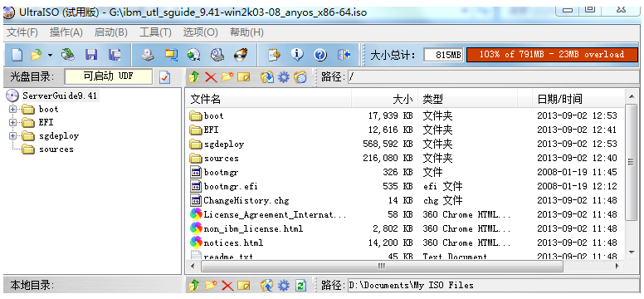Click the 815MB total size field
Screen dimensions: 644x299
point(443,54)
